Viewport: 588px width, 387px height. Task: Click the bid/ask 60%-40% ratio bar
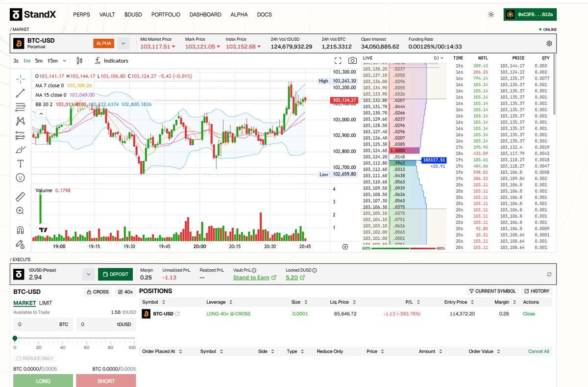click(403, 248)
